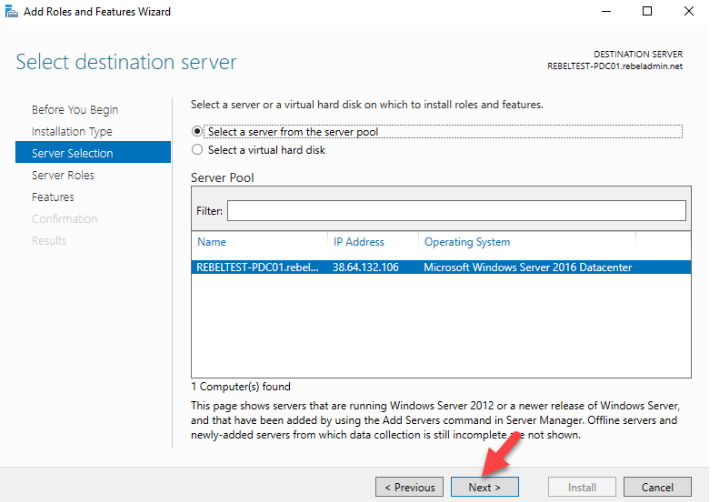Click the Select destination server heading
715x502 pixels.
126,62
